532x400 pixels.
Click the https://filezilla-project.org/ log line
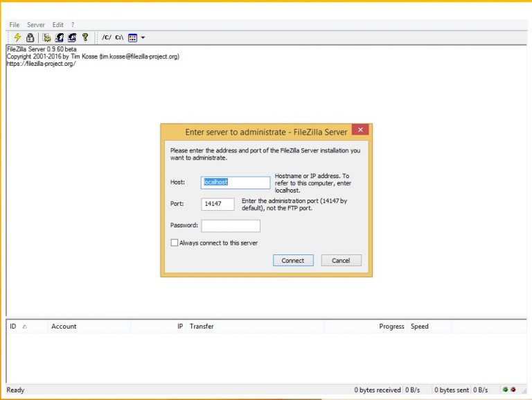pyautogui.click(x=41, y=64)
